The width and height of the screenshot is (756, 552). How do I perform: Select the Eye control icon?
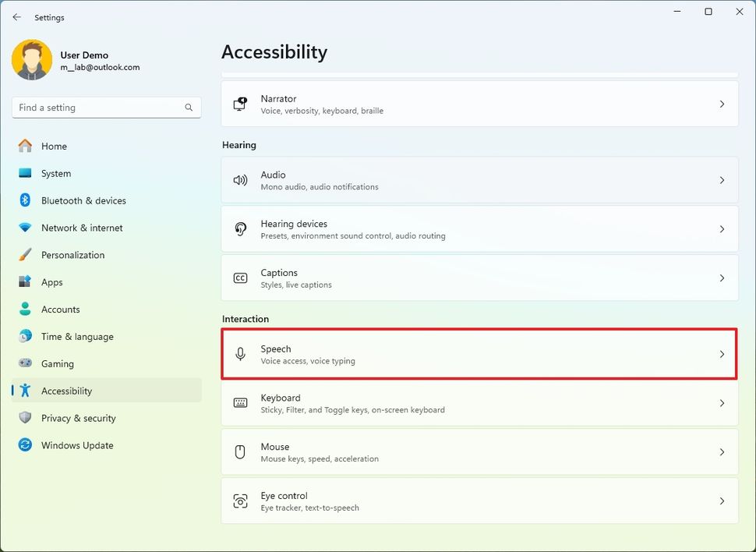[242, 501]
